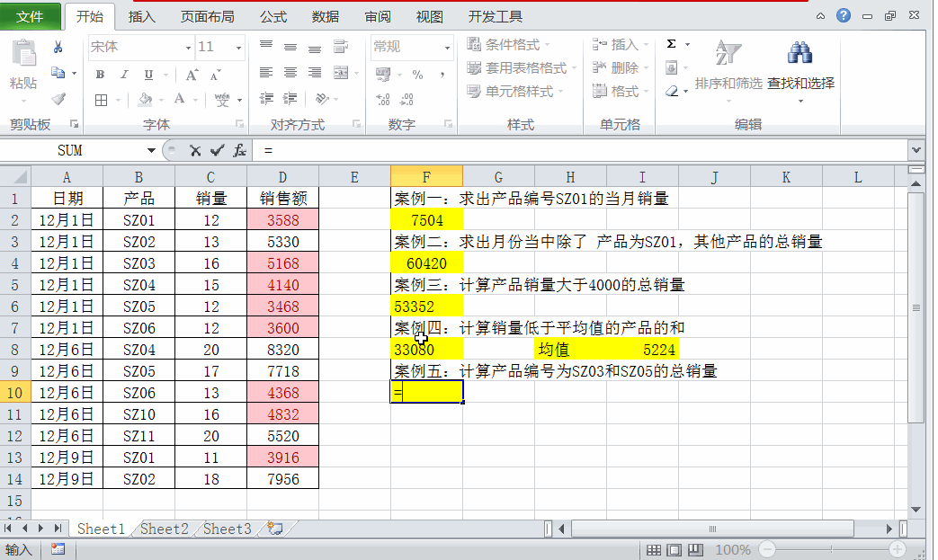The height and width of the screenshot is (560, 938).
Task: Click the Fill Color bucket icon
Action: 145,99
